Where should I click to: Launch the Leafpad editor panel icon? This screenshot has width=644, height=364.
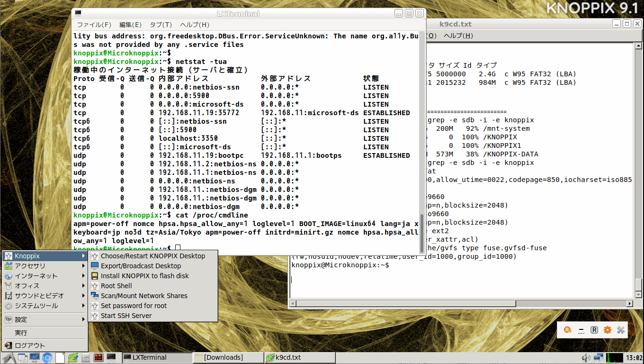pos(73,358)
